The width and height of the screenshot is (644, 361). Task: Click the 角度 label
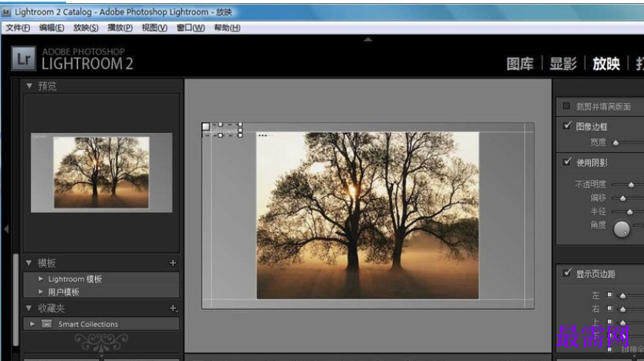(598, 225)
